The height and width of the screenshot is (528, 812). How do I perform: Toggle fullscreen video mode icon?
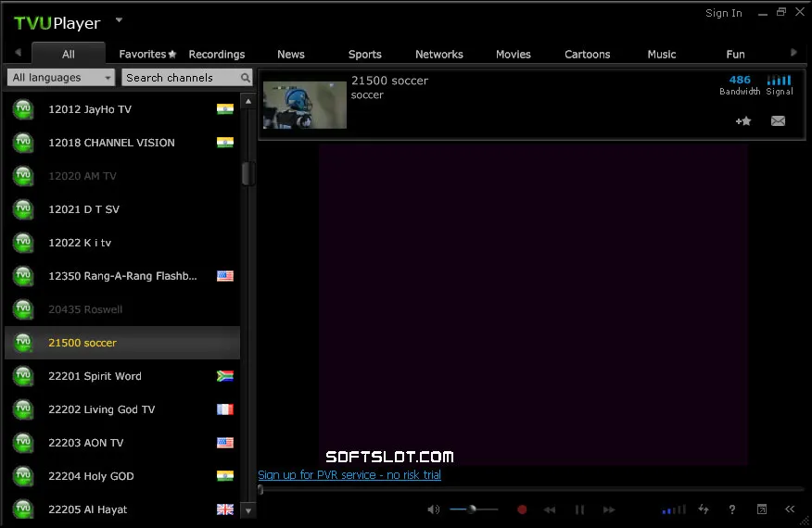point(762,509)
